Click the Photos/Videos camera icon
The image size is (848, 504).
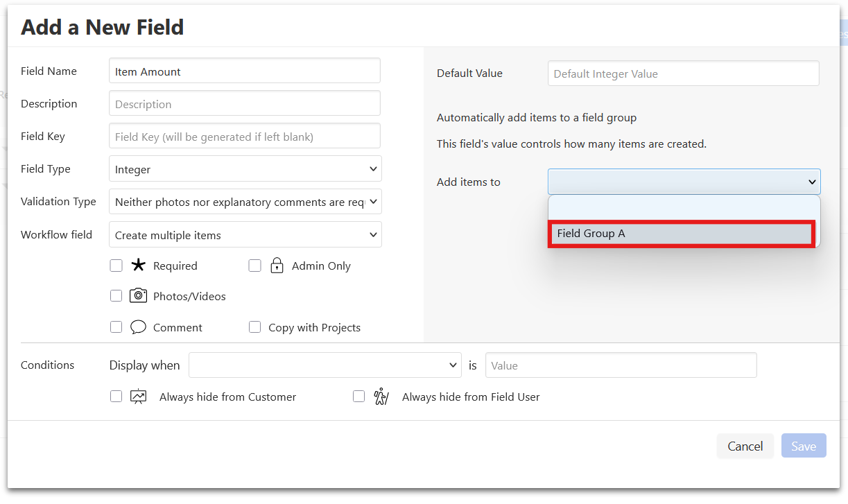coord(138,296)
